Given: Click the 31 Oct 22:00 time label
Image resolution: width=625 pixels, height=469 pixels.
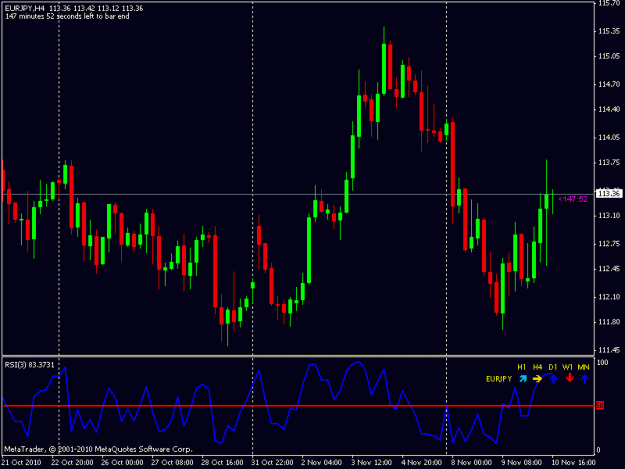Looking at the screenshot, I should [x=272, y=463].
